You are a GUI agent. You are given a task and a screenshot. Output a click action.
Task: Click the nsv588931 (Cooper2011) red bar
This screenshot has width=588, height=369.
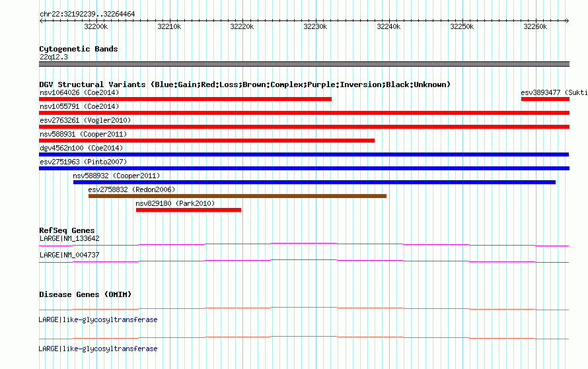tap(207, 141)
